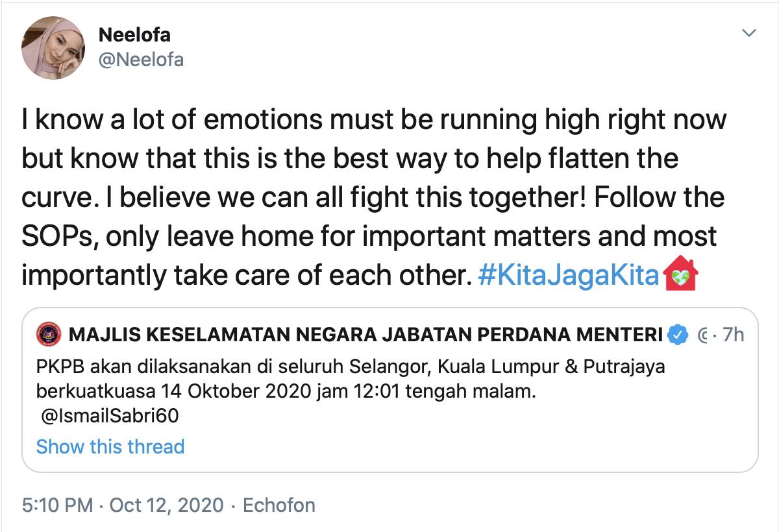Click the blue verified badge

(x=678, y=335)
